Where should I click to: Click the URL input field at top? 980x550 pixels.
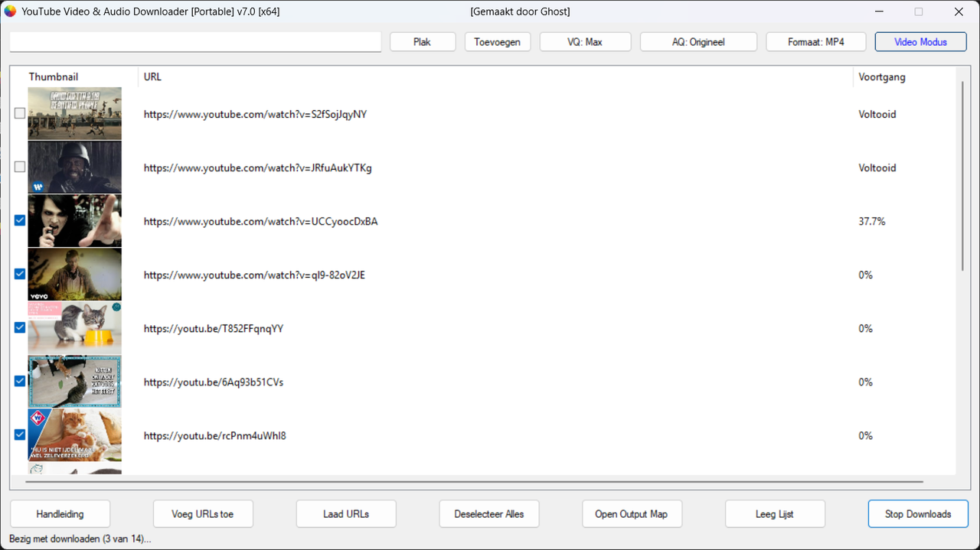[x=195, y=41]
